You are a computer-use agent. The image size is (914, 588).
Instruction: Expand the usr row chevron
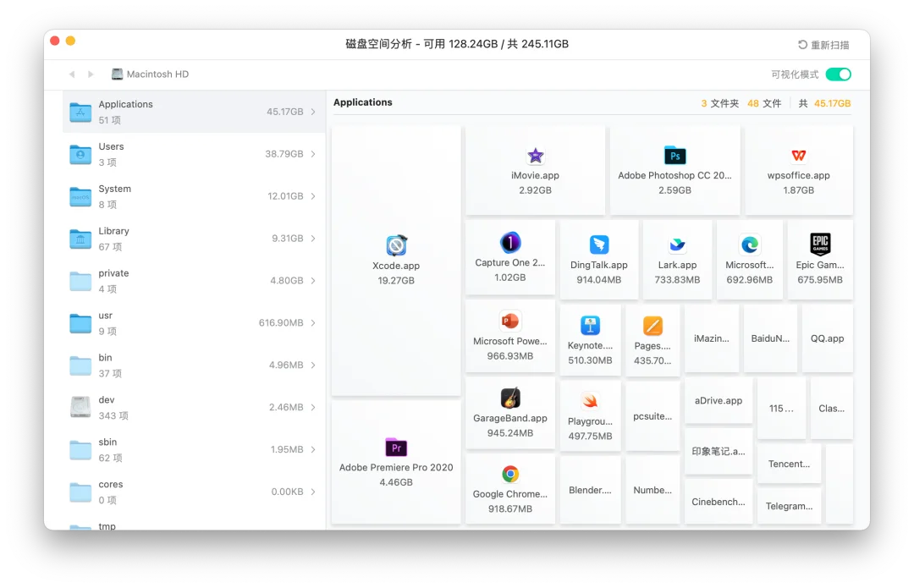pyautogui.click(x=313, y=323)
